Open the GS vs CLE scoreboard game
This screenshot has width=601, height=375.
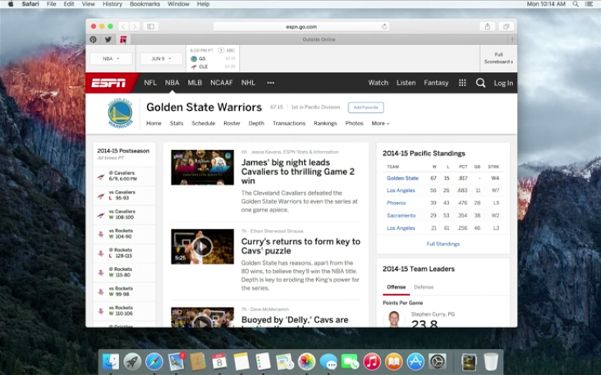[213, 59]
